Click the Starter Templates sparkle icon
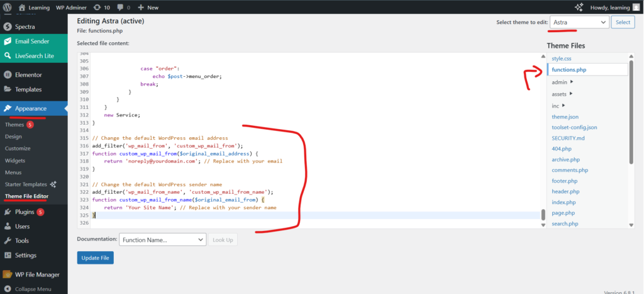 pyautogui.click(x=53, y=184)
